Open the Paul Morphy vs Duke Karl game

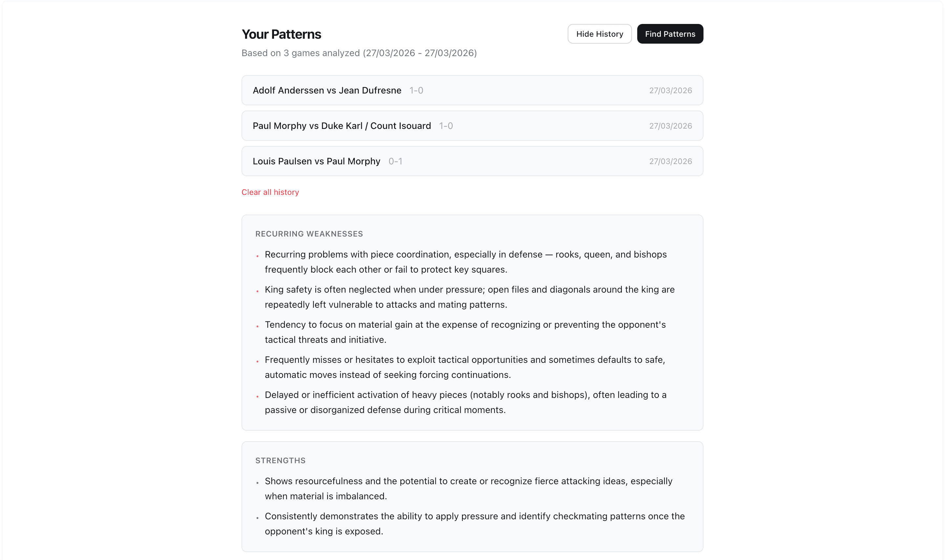tap(342, 126)
